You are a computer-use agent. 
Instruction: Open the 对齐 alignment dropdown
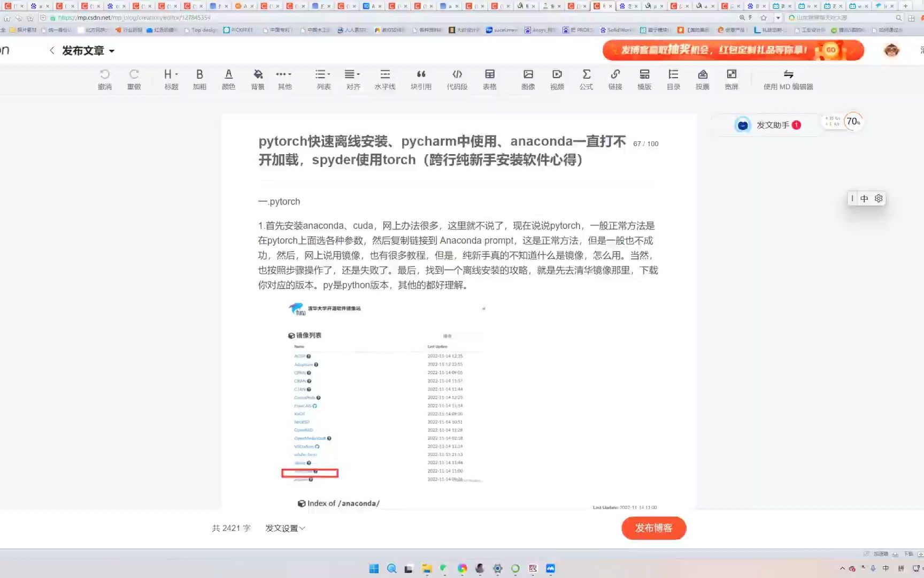tap(353, 79)
